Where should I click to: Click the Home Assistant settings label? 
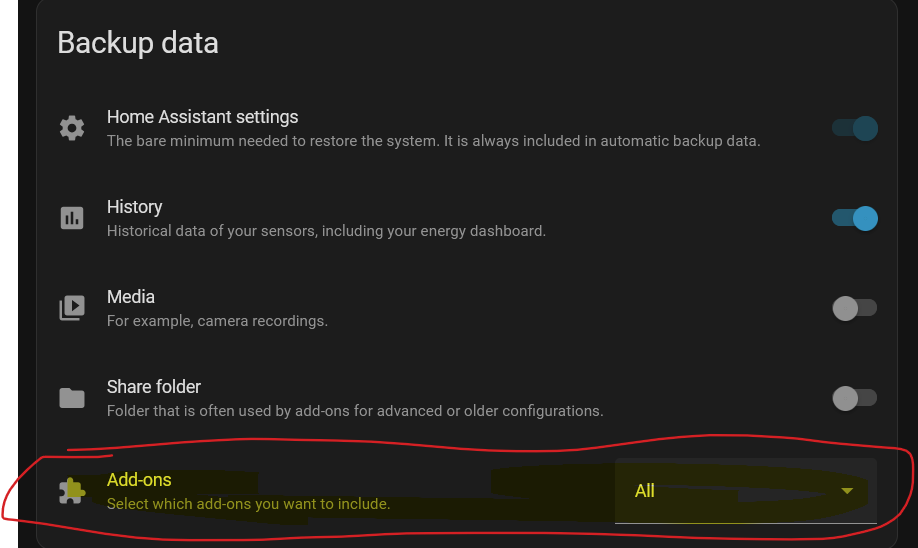(202, 117)
